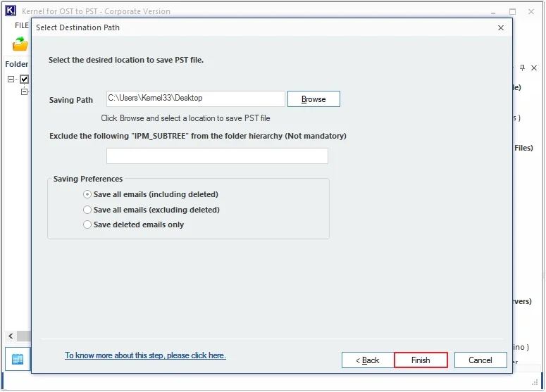Go back with the < Back button
Screen dimensions: 546x392
pos(368,360)
